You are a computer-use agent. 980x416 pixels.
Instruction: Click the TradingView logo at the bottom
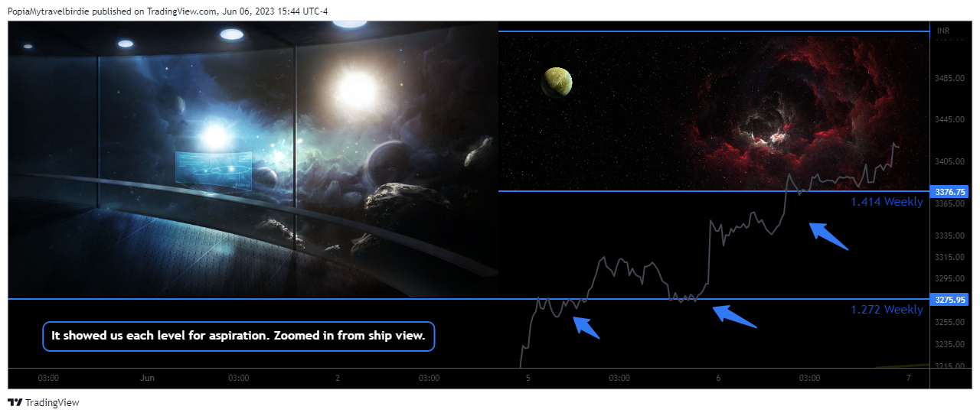[44, 402]
